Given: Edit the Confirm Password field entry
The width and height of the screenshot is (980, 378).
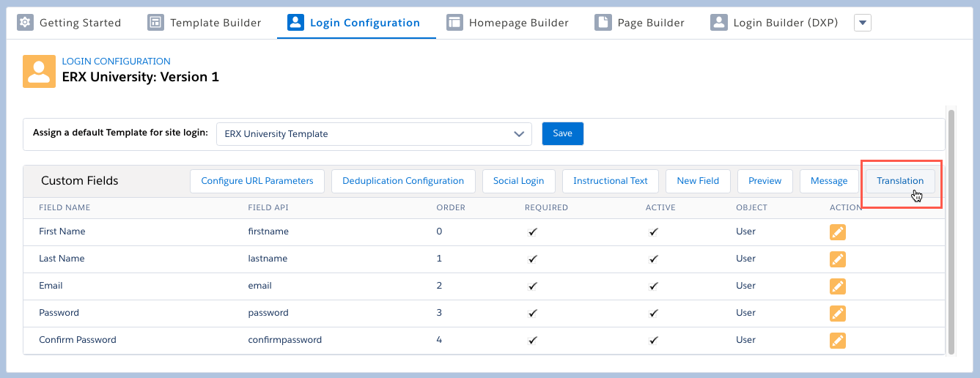Looking at the screenshot, I should [x=837, y=341].
